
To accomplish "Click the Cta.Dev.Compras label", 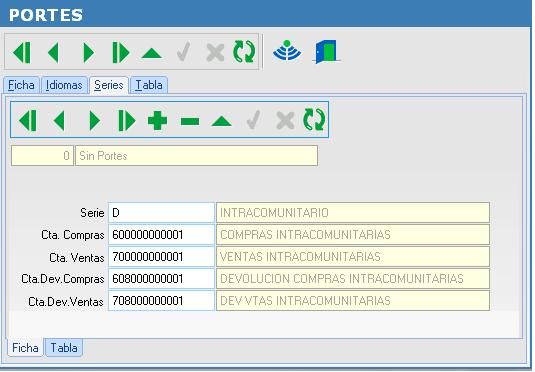I will [x=63, y=279].
